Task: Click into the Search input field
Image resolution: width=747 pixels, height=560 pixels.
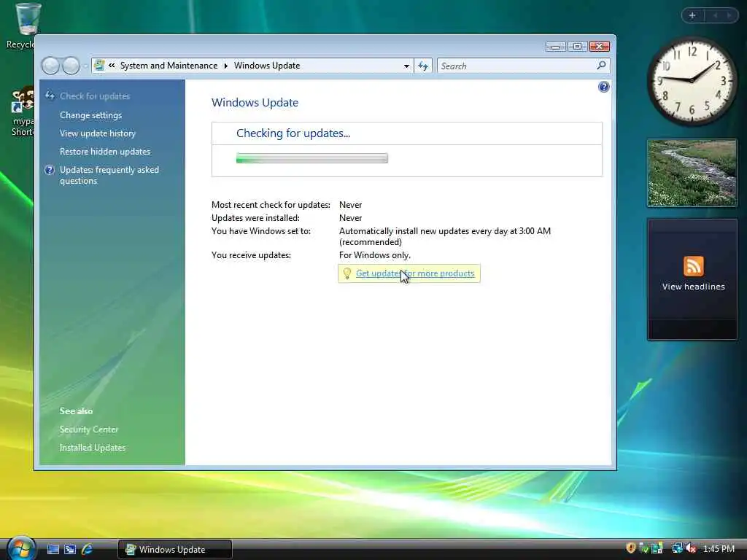Action: (x=516, y=66)
